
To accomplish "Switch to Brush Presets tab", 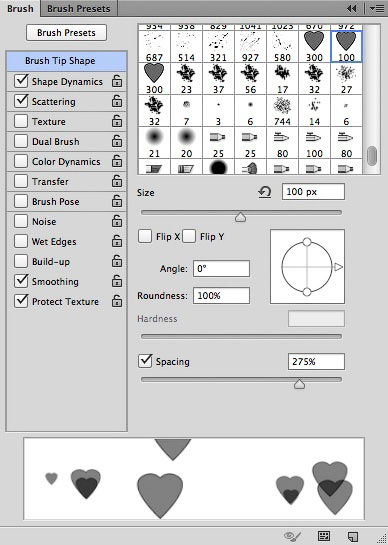I will coord(79,8).
